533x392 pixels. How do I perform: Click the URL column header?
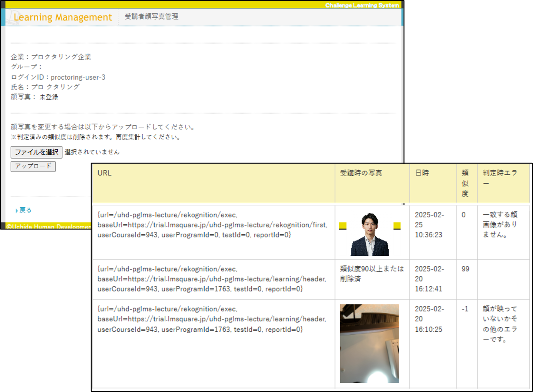click(x=105, y=173)
